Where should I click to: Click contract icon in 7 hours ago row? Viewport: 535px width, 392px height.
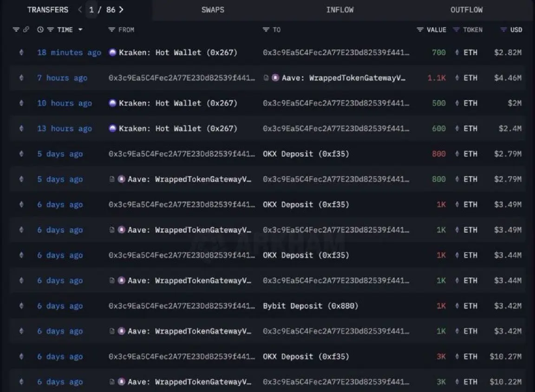[x=266, y=78]
